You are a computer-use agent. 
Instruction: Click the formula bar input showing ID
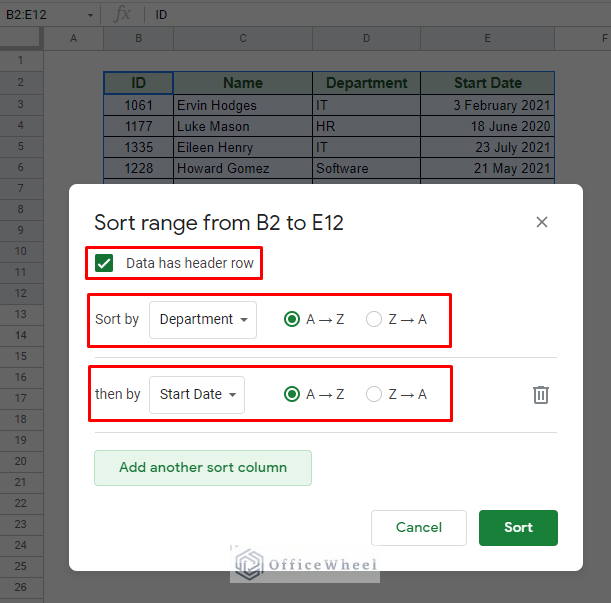pyautogui.click(x=350, y=15)
